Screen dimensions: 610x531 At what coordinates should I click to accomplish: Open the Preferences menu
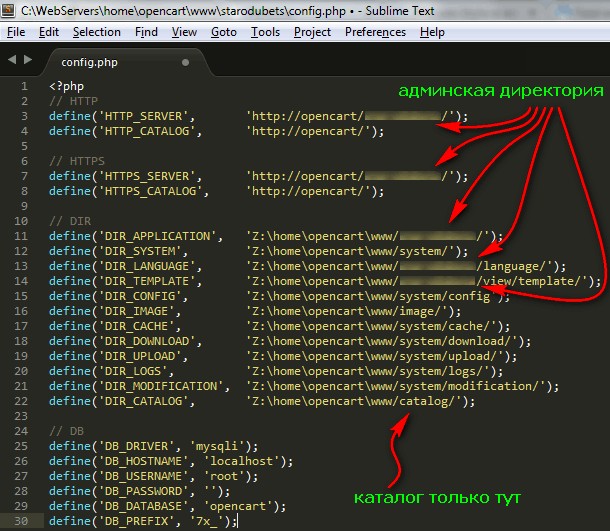pos(375,32)
